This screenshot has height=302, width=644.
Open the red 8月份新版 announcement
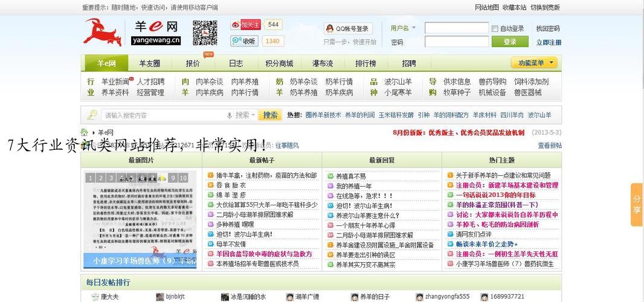point(459,132)
